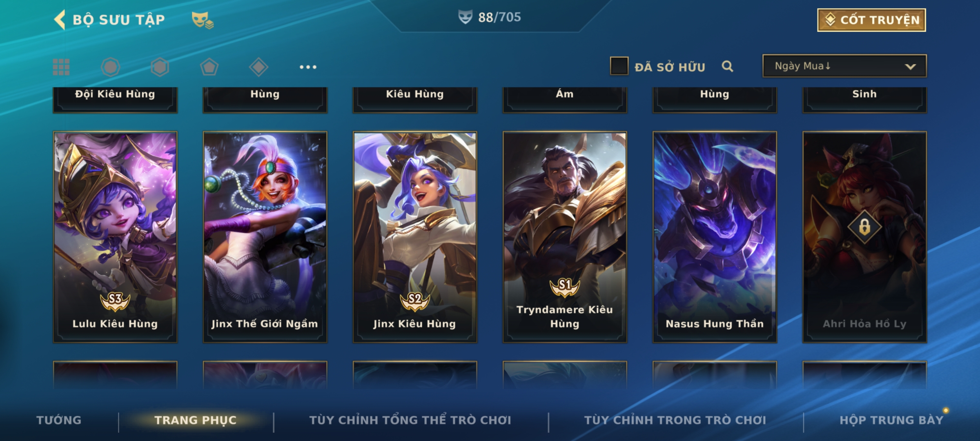Select the Nasus Hung Thần skin card
This screenshot has width=980, height=441.
click(x=715, y=237)
